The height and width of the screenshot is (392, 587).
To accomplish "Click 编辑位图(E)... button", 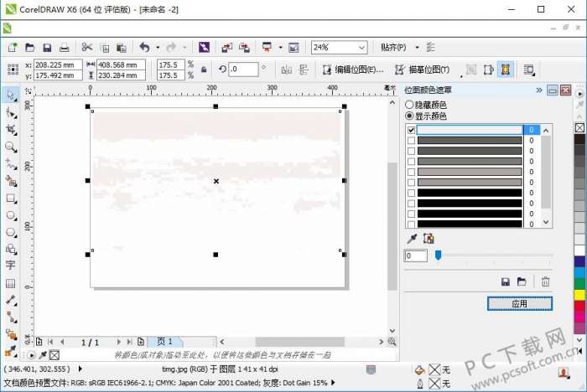I will pos(353,70).
